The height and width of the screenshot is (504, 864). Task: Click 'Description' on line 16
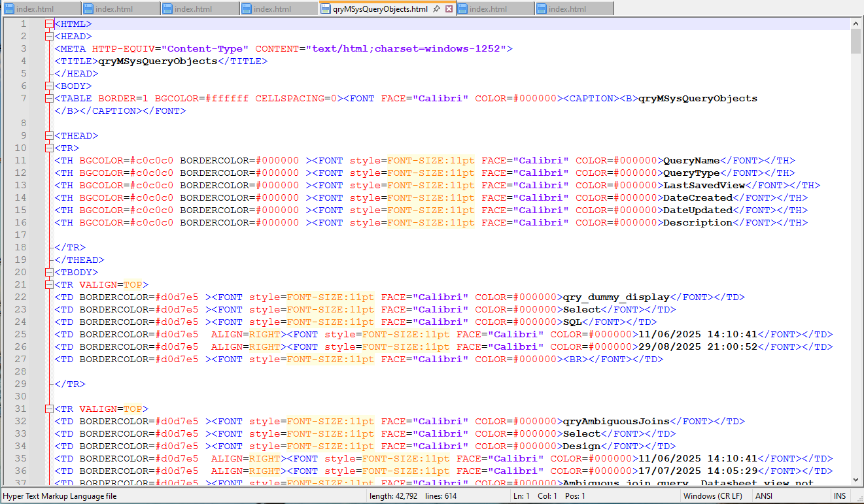pyautogui.click(x=698, y=222)
